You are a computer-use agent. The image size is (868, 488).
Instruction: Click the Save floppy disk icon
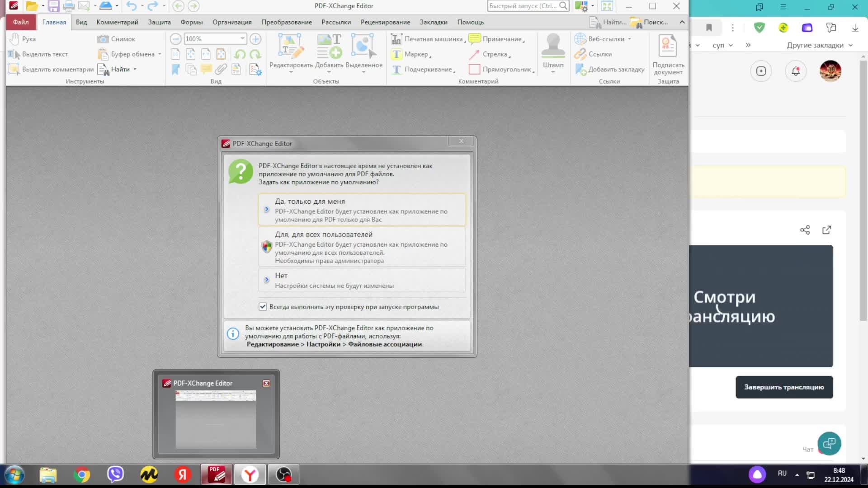coord(54,6)
